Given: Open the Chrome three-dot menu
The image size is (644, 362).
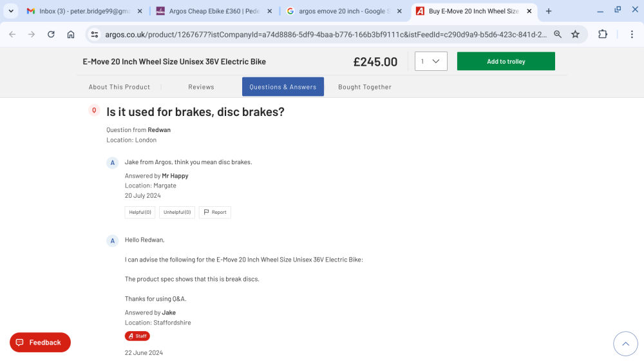Looking at the screenshot, I should tap(632, 34).
